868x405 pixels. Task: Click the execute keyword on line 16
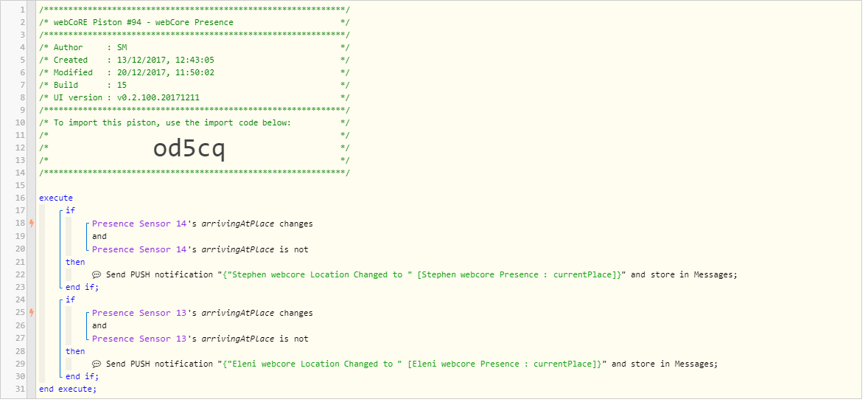click(56, 198)
